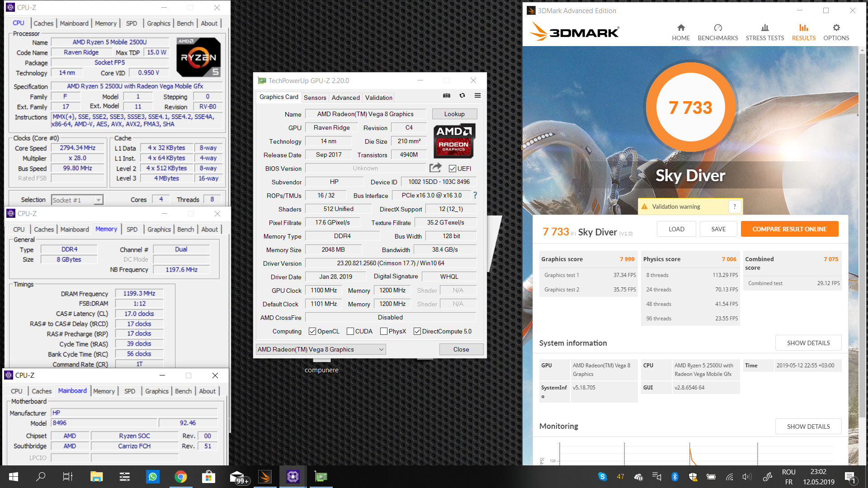This screenshot has width=868, height=488.
Task: Click the Windows Start button
Action: [14, 477]
